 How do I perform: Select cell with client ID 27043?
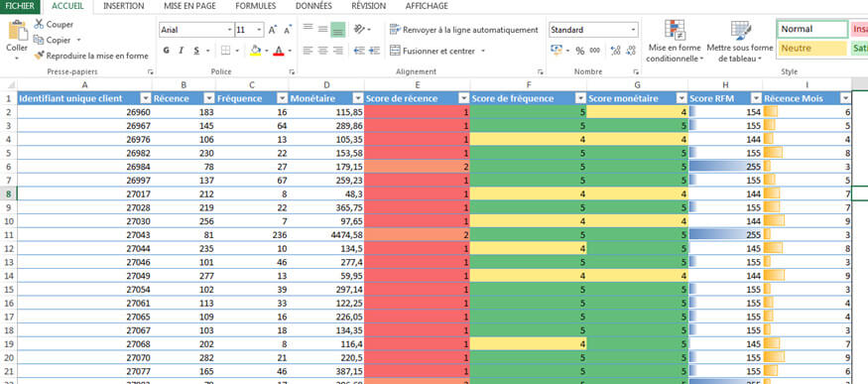click(x=84, y=234)
